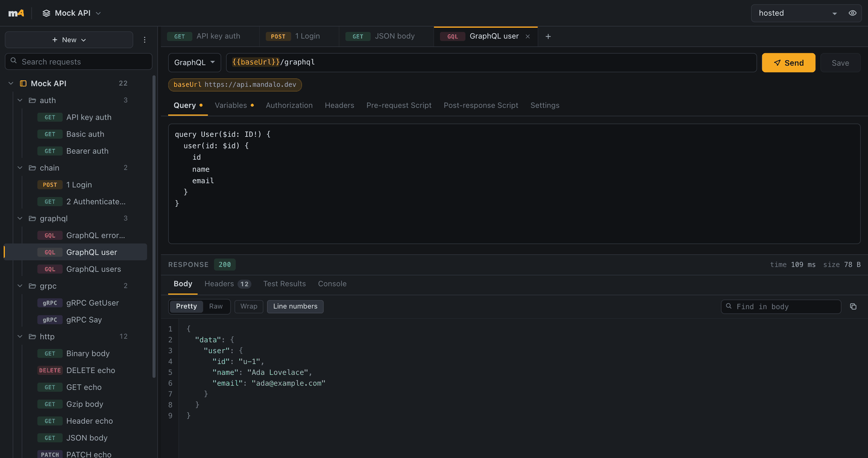This screenshot has height=458, width=868.
Task: Toggle Wrap for the response body
Action: [249, 307]
